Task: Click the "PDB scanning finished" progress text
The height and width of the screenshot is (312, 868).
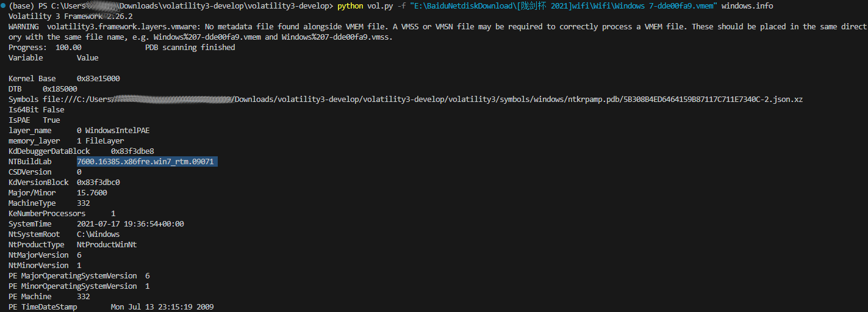Action: pyautogui.click(x=190, y=48)
